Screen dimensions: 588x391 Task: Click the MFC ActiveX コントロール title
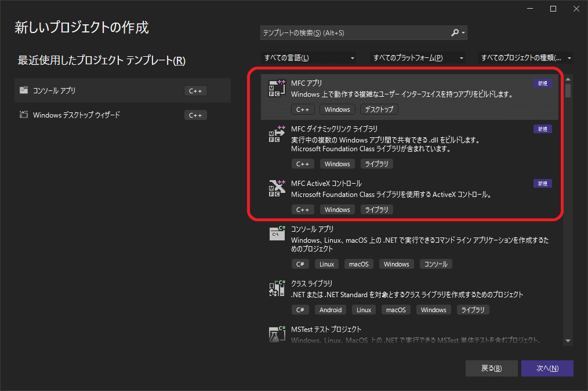point(326,184)
